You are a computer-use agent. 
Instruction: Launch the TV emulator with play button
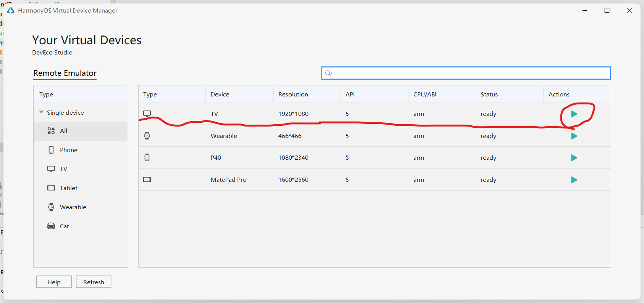click(x=574, y=114)
